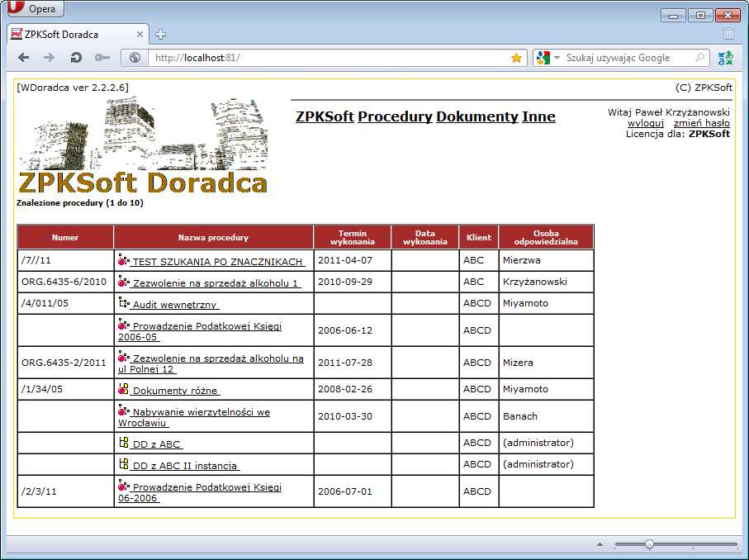Open the Dokumenty różne procedure
Image resolution: width=749 pixels, height=560 pixels.
(x=175, y=391)
